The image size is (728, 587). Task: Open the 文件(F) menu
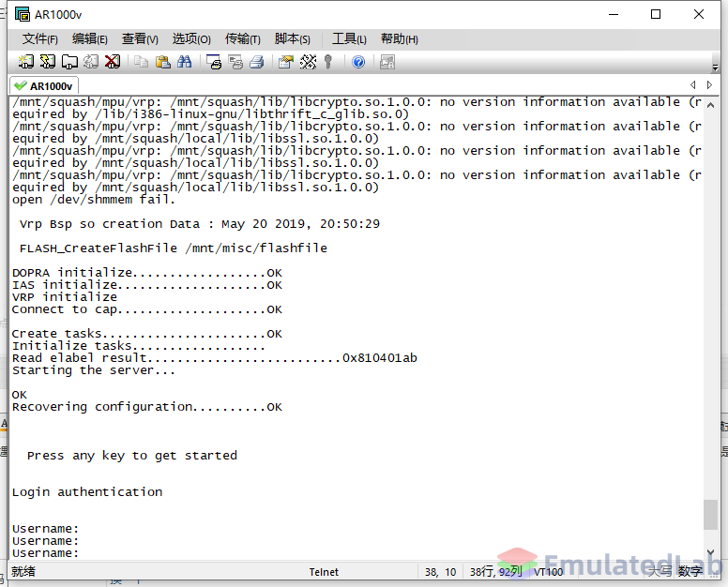[x=40, y=39]
